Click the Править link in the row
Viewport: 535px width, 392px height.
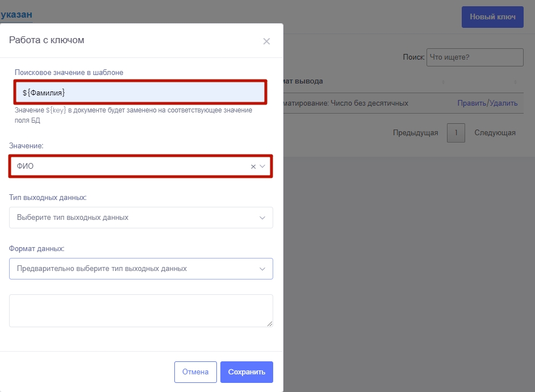(471, 103)
